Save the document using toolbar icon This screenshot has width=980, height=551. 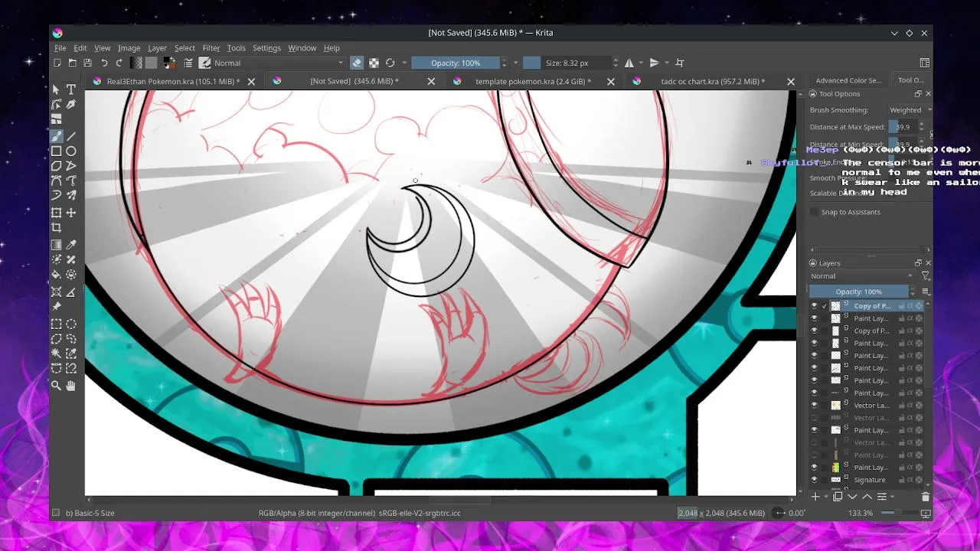click(87, 63)
